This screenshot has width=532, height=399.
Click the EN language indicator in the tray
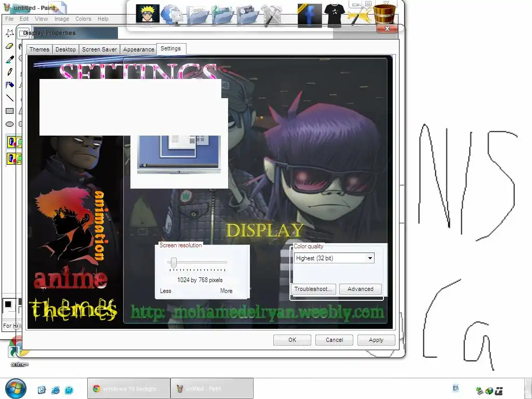456,388
